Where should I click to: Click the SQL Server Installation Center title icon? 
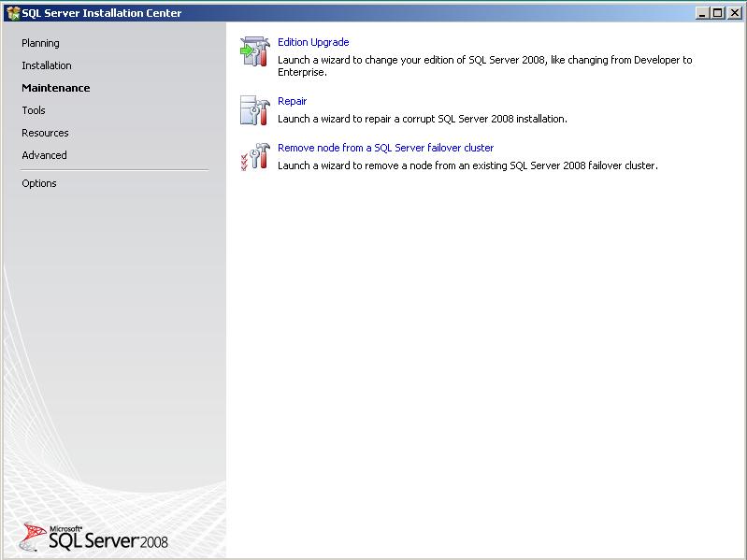(x=13, y=13)
